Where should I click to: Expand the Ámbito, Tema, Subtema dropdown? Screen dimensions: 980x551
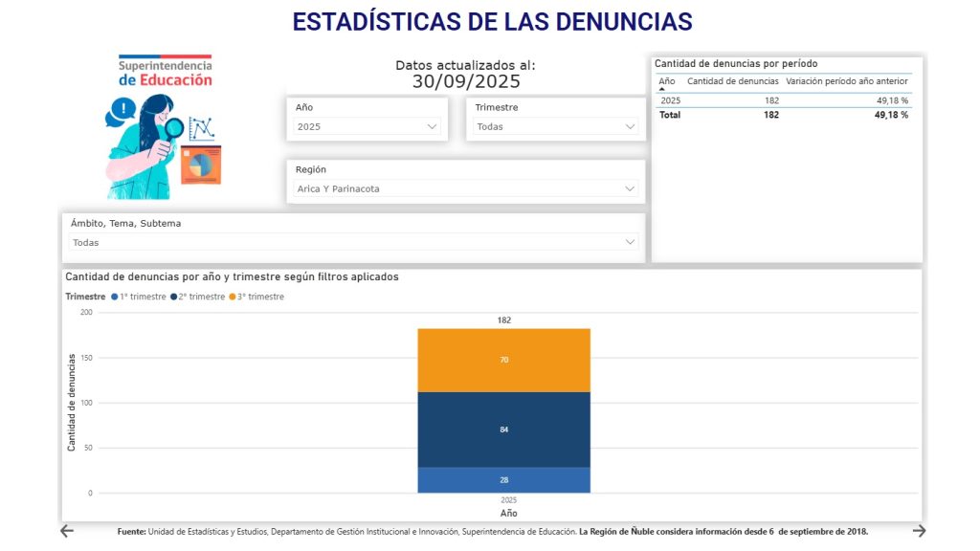354,243
